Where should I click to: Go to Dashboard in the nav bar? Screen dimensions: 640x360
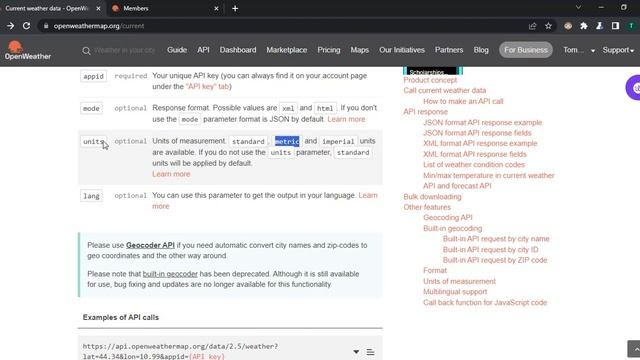(238, 50)
